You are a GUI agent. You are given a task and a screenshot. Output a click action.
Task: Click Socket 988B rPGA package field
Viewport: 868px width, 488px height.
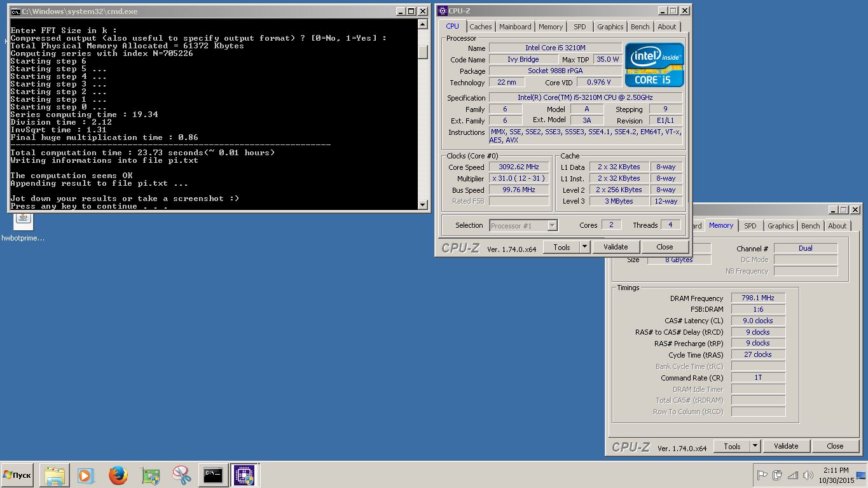(555, 71)
